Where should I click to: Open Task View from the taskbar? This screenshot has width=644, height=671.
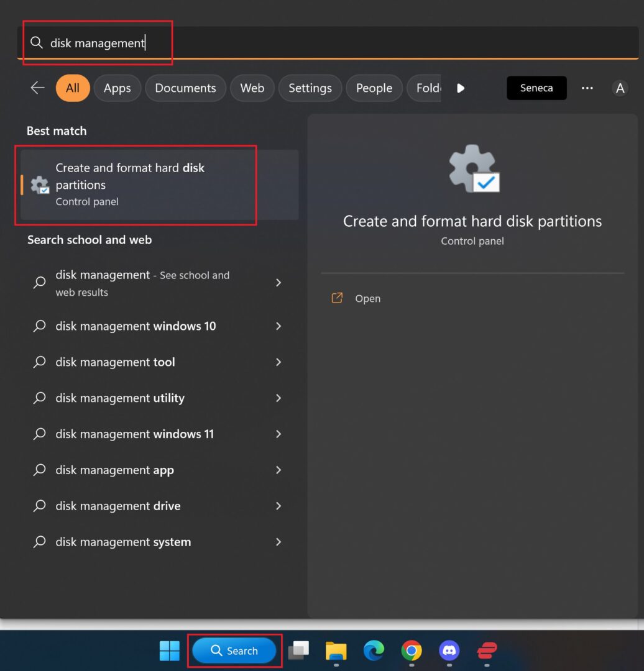(299, 650)
